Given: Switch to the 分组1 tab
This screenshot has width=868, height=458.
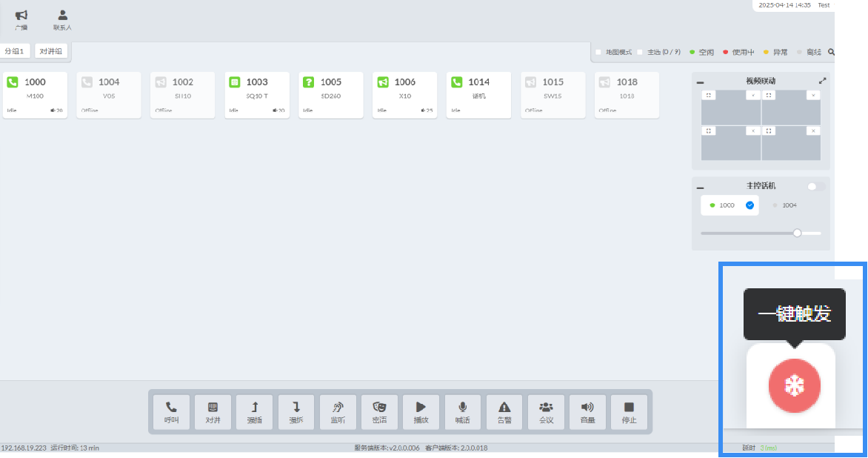Looking at the screenshot, I should pyautogui.click(x=15, y=51).
